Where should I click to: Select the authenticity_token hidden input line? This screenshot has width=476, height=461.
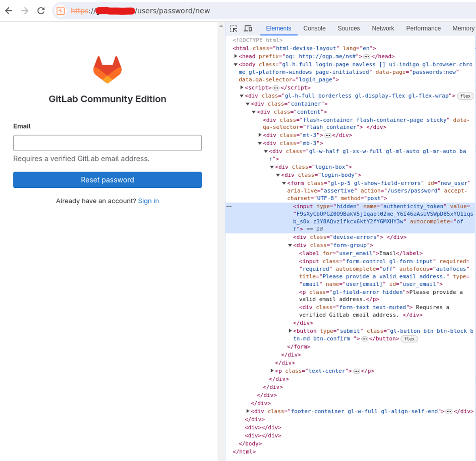(351, 218)
